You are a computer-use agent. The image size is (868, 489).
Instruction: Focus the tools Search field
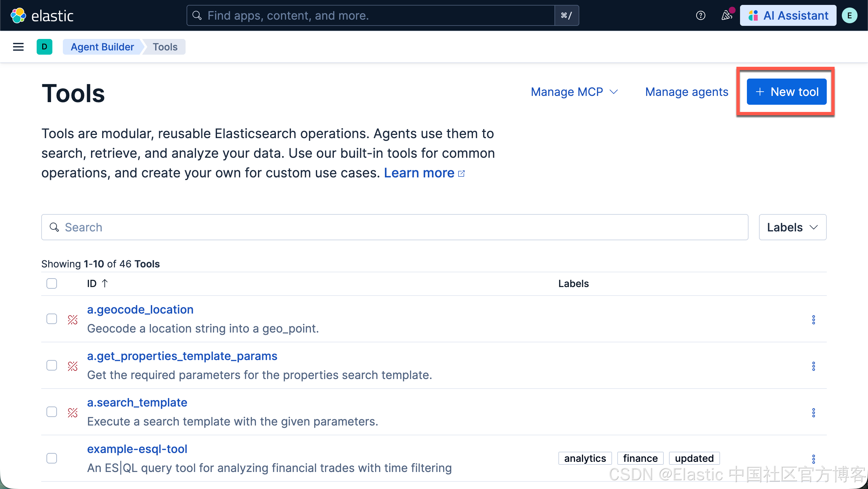click(x=394, y=227)
